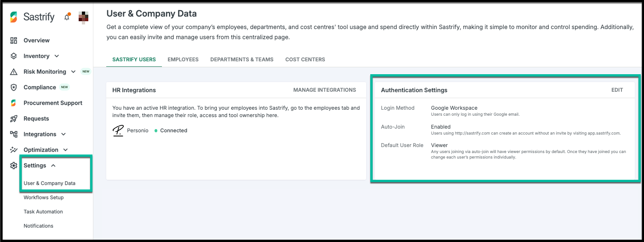Open the notifications bell icon
This screenshot has width=644, height=242.
[x=67, y=17]
